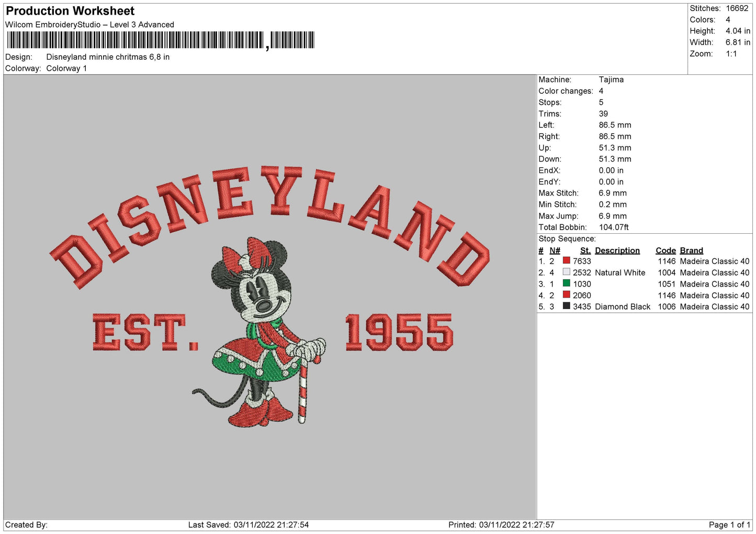Select the Max Jump value 6.9 mm
This screenshot has height=534, width=756.
point(613,216)
